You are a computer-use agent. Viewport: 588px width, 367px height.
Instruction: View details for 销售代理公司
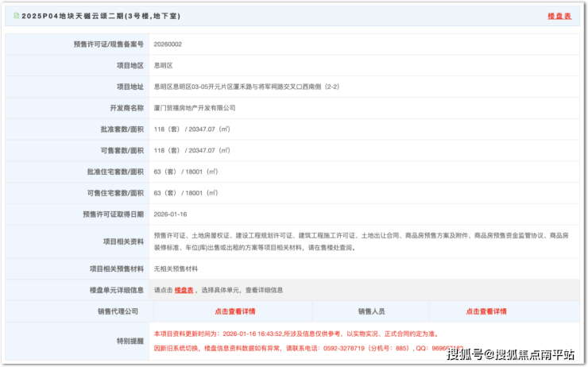[234, 311]
